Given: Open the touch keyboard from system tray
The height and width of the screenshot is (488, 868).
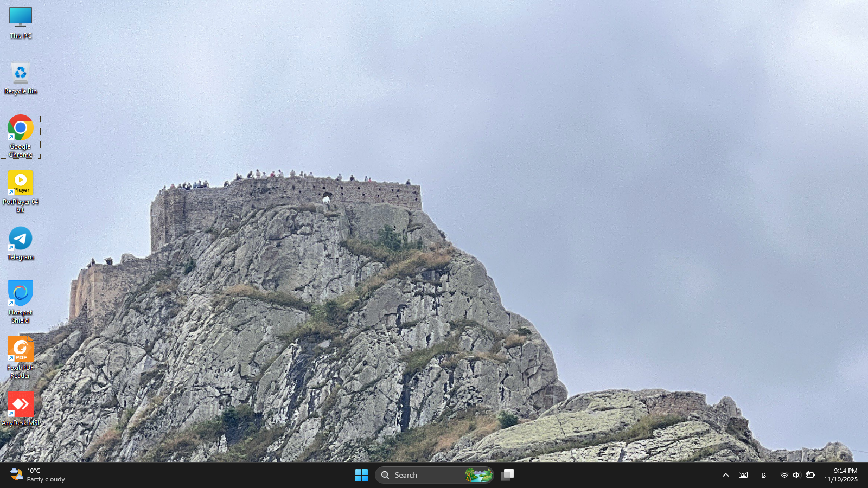Looking at the screenshot, I should [x=742, y=474].
